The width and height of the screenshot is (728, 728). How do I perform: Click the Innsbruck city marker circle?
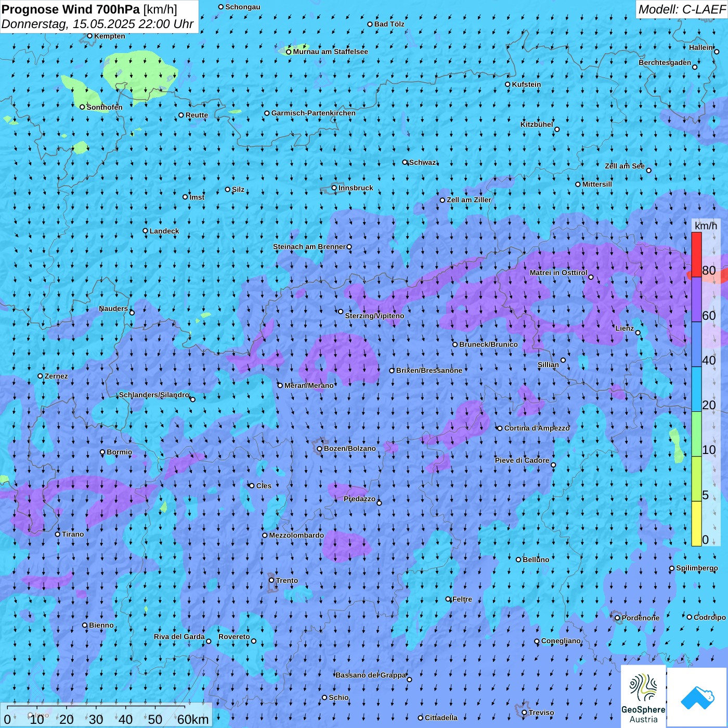(x=334, y=188)
